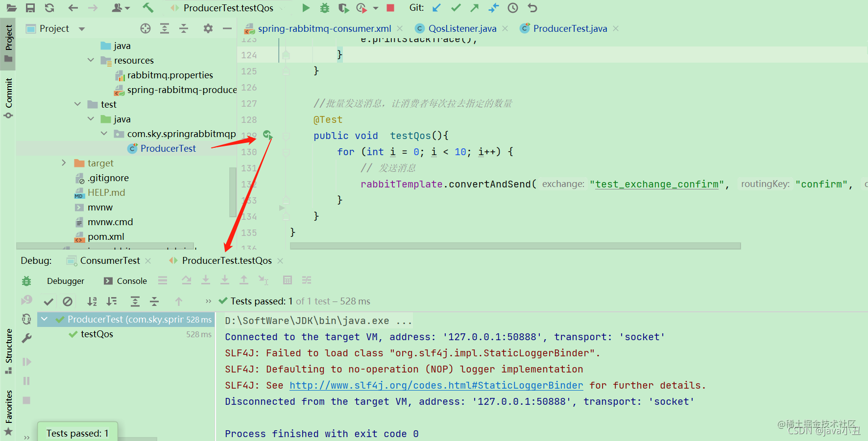The width and height of the screenshot is (868, 441).
Task: Step over in the debugger toolbar
Action: tap(187, 280)
